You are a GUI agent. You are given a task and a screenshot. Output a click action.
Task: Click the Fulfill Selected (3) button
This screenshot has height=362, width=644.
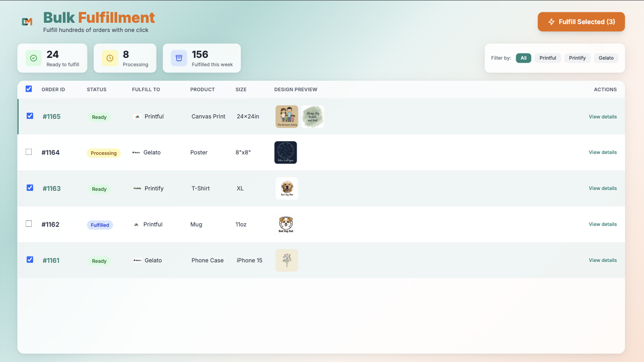coord(581,22)
